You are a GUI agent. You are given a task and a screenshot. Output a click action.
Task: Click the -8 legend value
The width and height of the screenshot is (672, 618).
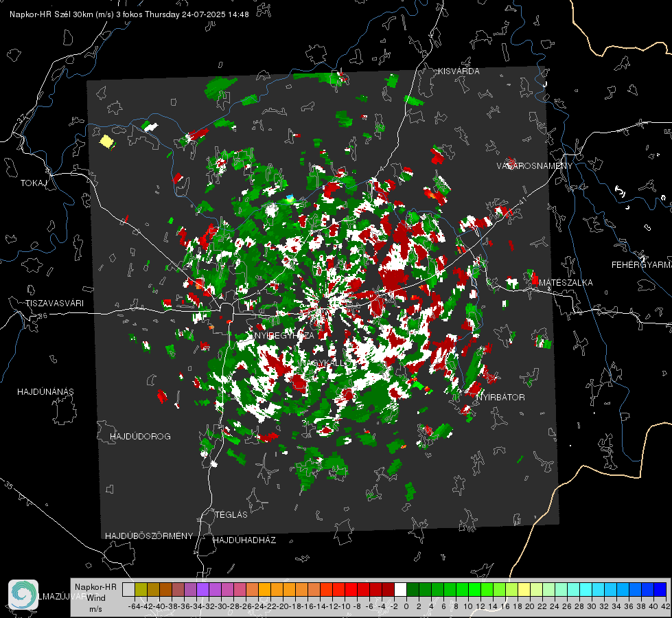tap(357, 606)
